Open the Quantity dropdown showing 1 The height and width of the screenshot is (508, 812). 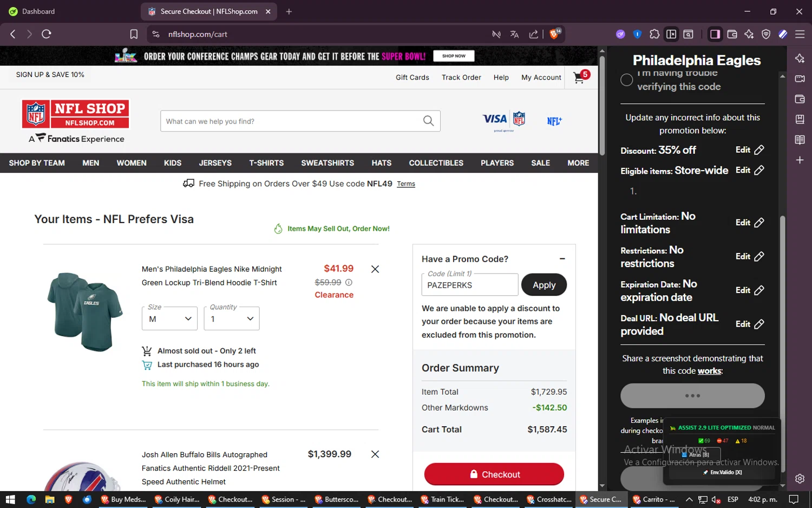coord(232,318)
